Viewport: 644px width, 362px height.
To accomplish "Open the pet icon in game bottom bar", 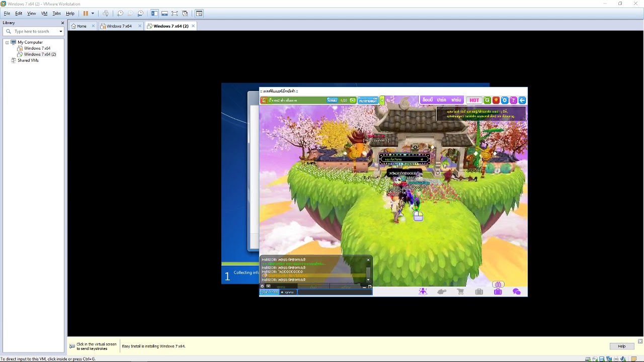I will [442, 292].
